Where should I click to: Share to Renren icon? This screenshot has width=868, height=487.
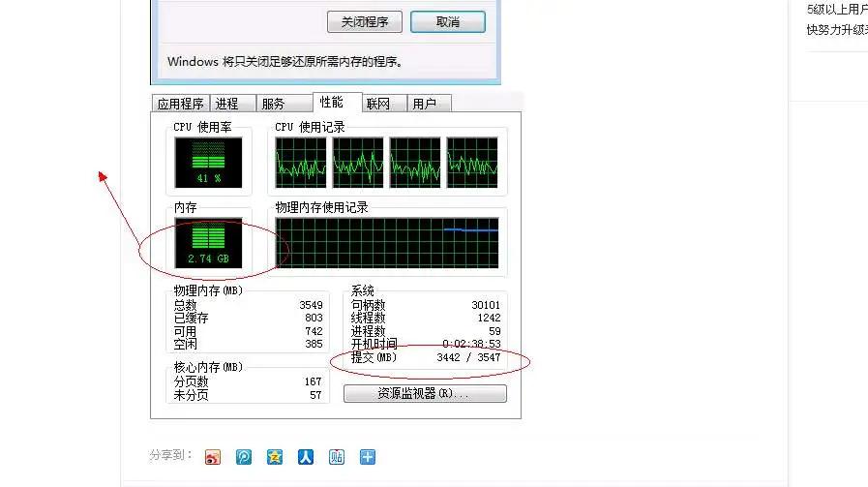point(306,457)
